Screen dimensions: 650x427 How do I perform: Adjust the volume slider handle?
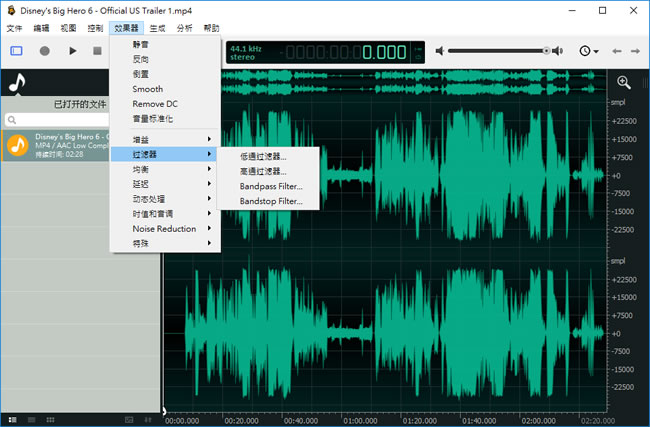pos(547,50)
